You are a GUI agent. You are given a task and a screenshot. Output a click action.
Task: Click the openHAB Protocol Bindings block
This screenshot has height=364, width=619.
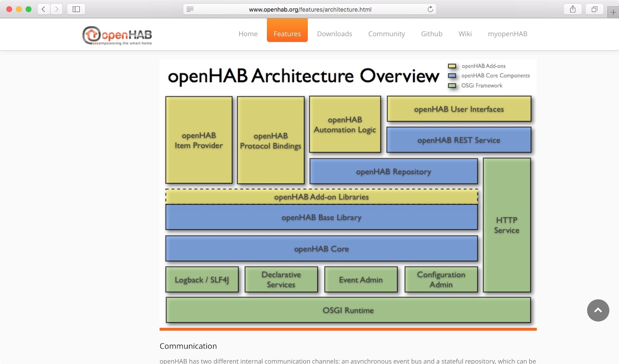point(271,140)
